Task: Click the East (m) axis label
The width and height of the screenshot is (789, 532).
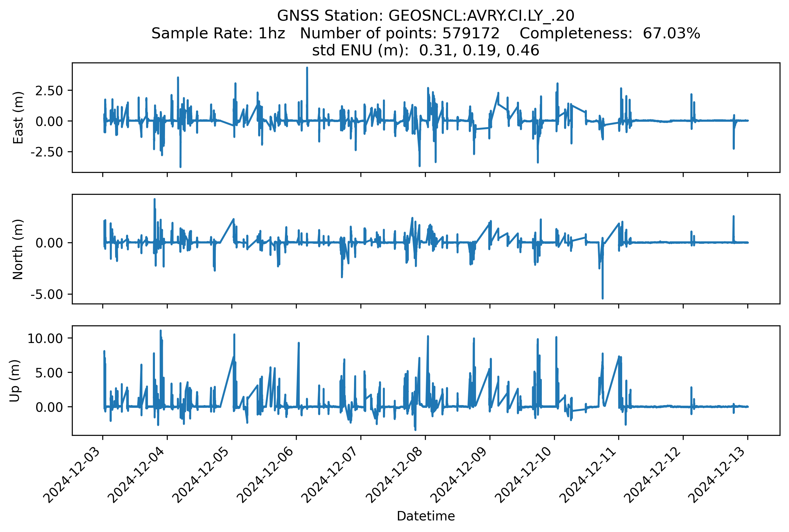Action: click(x=18, y=118)
